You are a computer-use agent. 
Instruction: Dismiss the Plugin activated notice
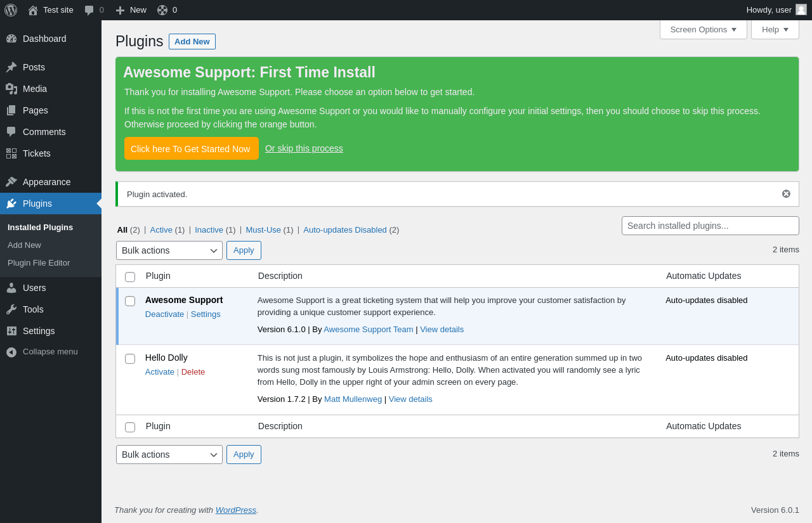786,194
